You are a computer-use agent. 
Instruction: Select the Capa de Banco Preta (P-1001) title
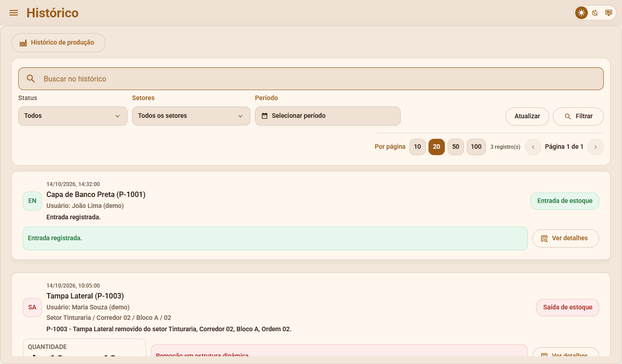click(x=96, y=195)
